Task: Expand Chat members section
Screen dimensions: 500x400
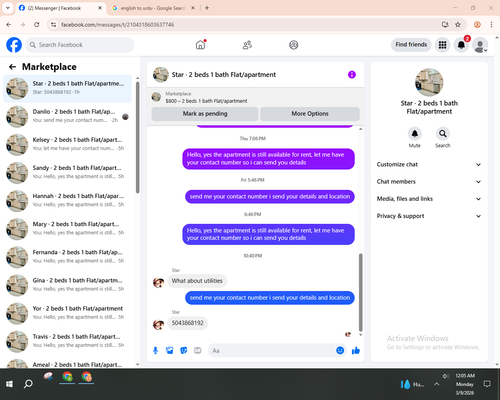Action: [429, 182]
